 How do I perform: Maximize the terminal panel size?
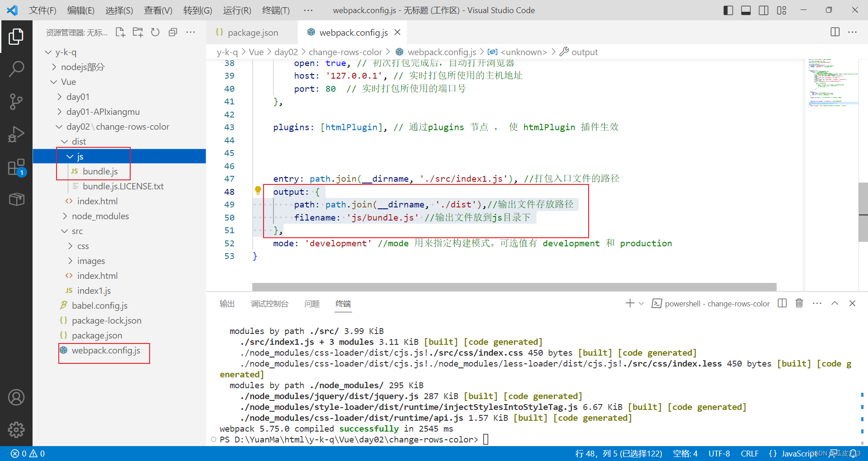(x=835, y=303)
